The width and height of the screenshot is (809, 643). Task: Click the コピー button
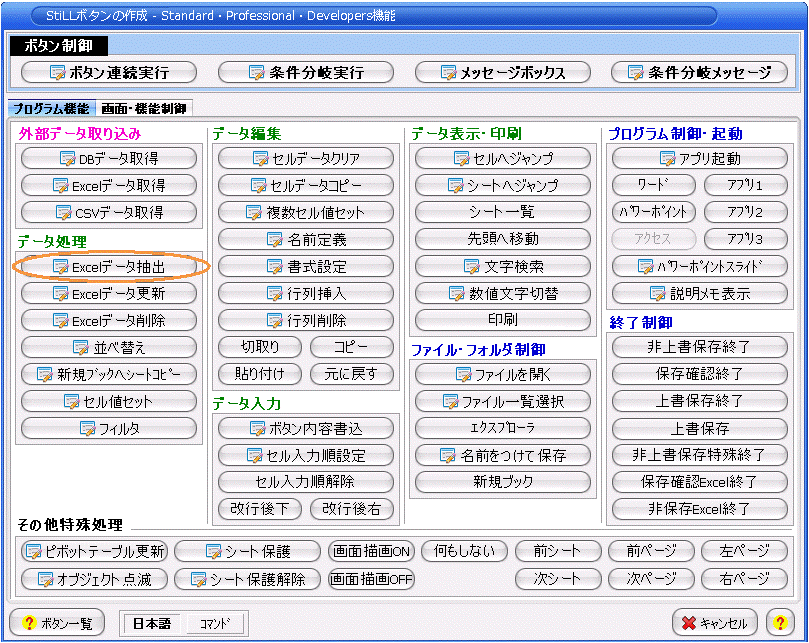click(351, 347)
